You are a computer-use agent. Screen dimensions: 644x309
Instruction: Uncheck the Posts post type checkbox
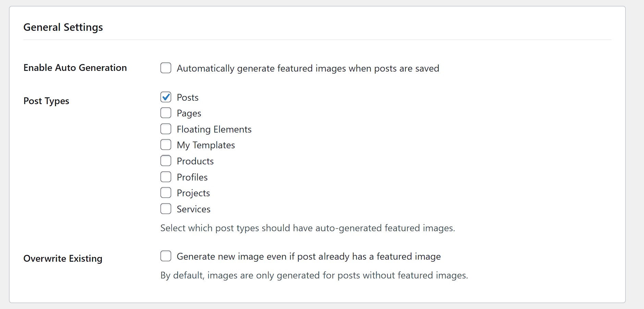tap(166, 97)
